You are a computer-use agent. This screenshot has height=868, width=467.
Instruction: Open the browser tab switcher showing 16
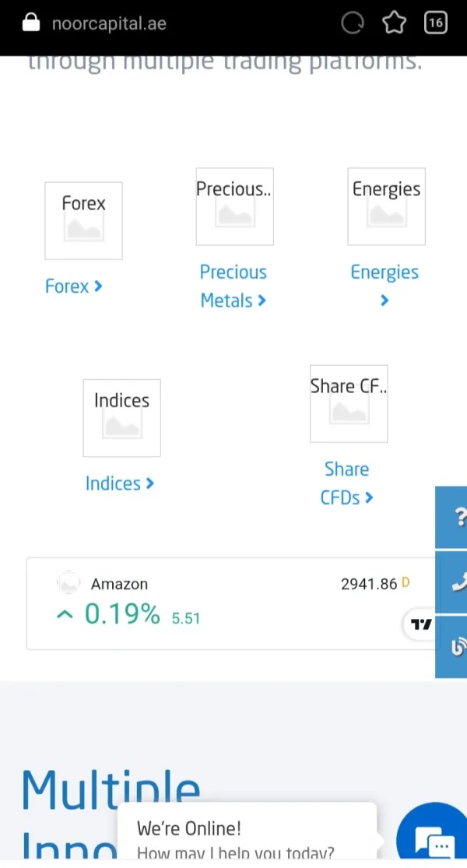[x=435, y=23]
